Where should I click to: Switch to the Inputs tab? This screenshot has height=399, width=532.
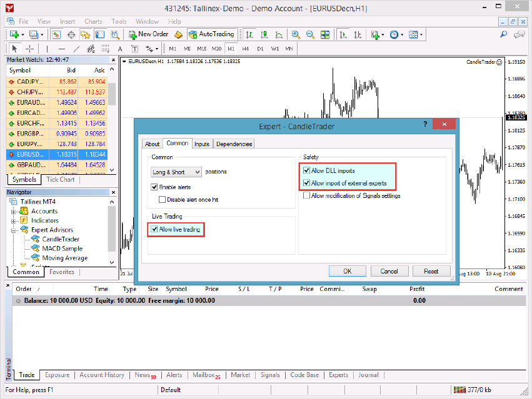coord(202,144)
